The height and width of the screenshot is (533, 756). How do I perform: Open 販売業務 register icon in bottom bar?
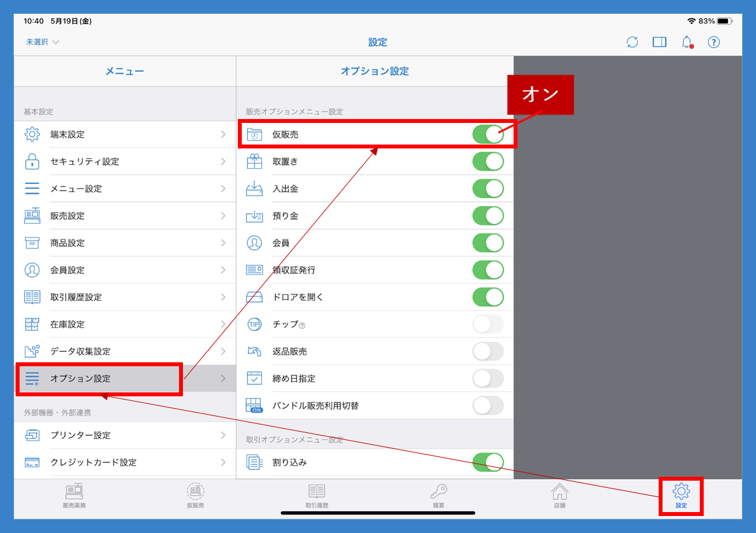tap(74, 496)
